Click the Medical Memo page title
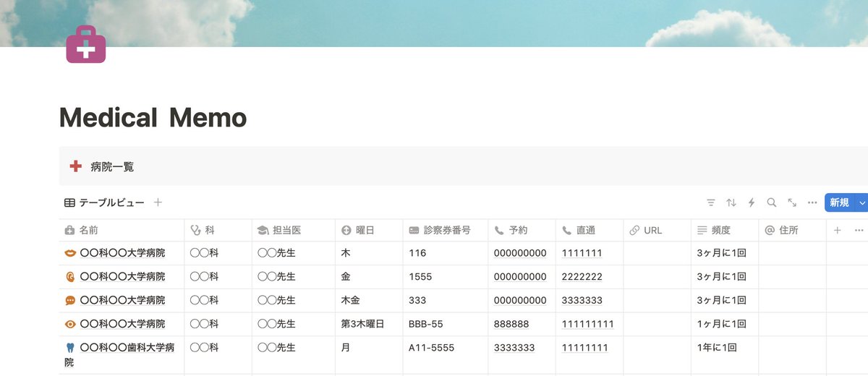The width and height of the screenshot is (868, 376). click(x=153, y=118)
